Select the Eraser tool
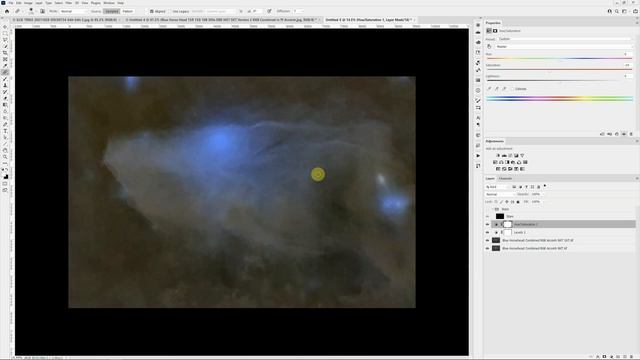 [5, 98]
